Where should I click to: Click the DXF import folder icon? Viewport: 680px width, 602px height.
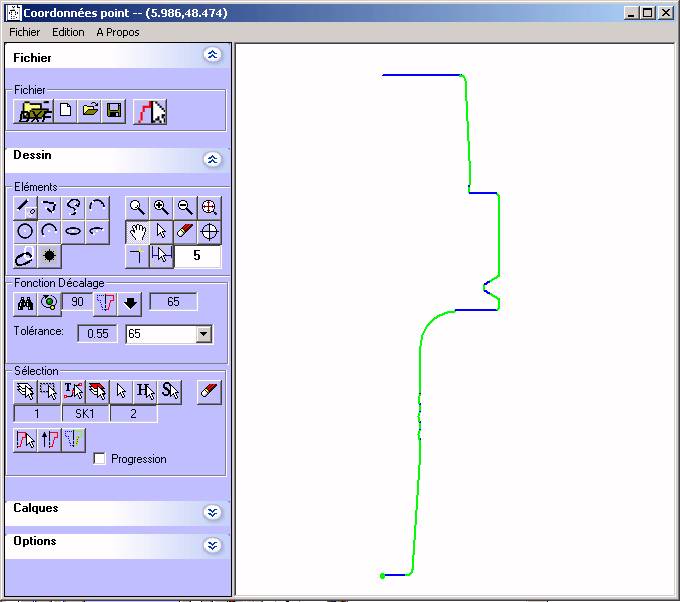coord(33,111)
